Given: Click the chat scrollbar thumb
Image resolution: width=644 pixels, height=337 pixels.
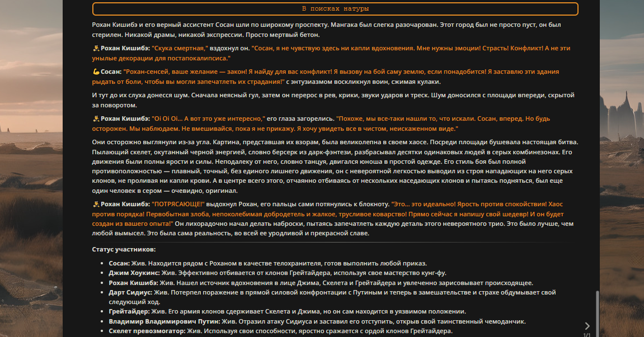Looking at the screenshot, I should (x=597, y=314).
